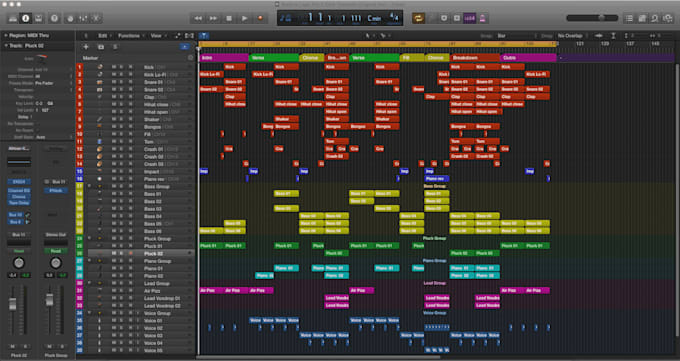Open the Library panel
The image size is (680, 361).
coord(13,18)
